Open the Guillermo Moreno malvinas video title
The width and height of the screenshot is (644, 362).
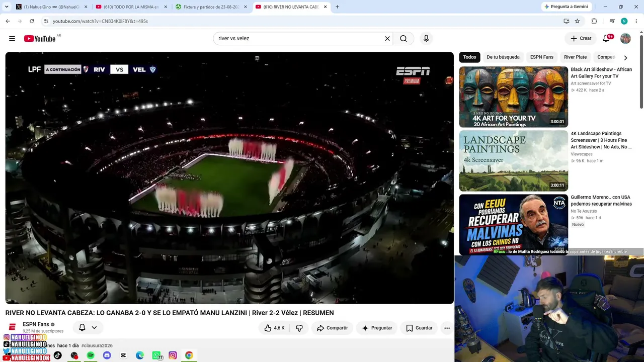point(601,201)
